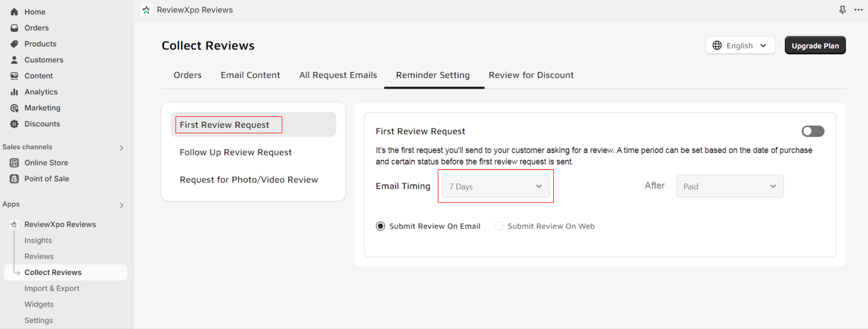Screen dimensions: 868x329
Task: Open the After Paid status dropdown
Action: [x=730, y=186]
